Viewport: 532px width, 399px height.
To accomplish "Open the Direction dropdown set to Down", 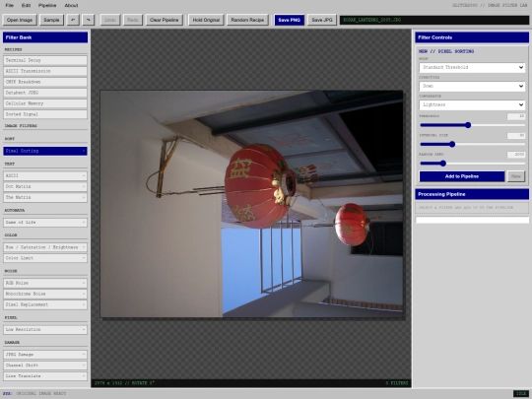I will [472, 86].
